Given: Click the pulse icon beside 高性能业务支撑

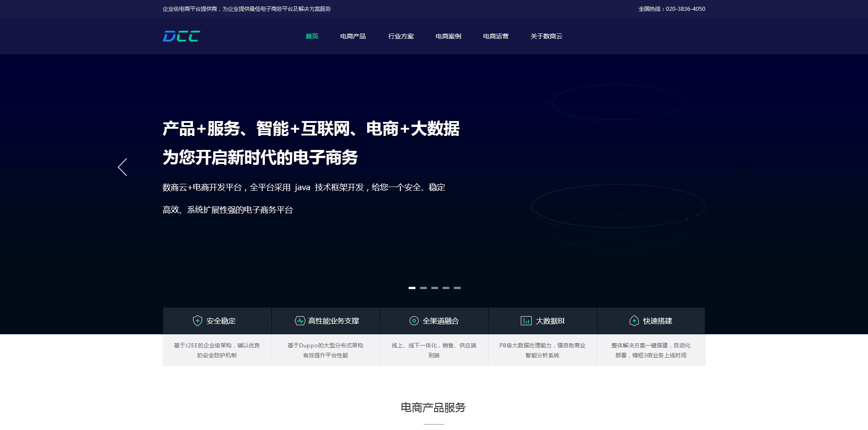Looking at the screenshot, I should point(300,321).
